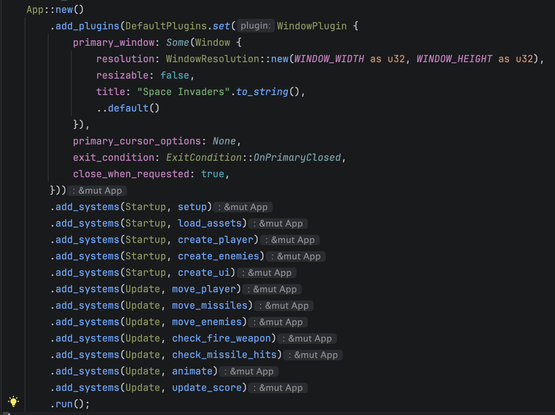555x415 pixels.
Task: Click the create_enemies system name
Action: 218,256
